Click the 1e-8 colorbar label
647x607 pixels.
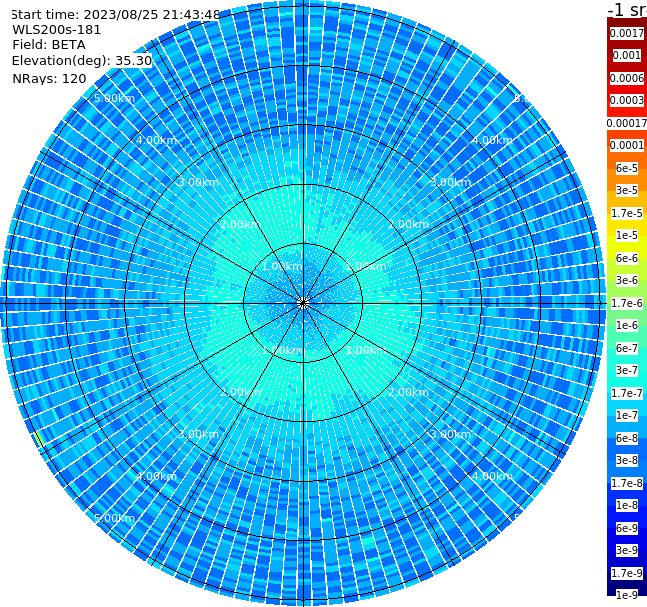pyautogui.click(x=627, y=505)
